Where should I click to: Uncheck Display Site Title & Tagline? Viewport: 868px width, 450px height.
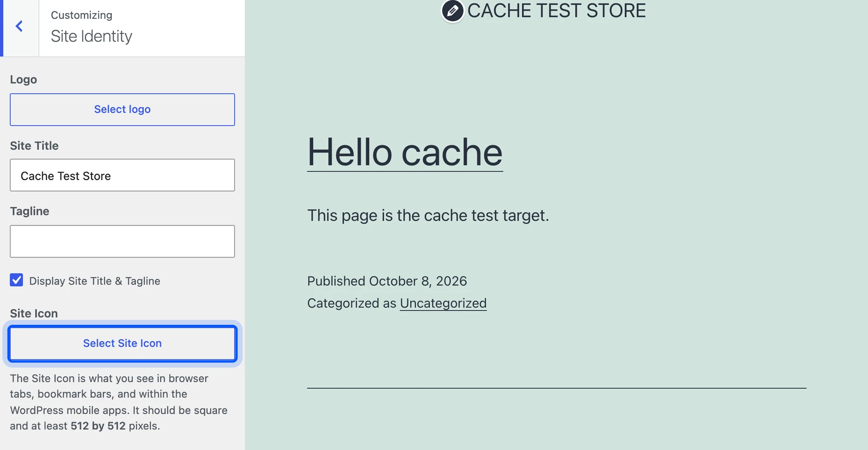coord(16,280)
